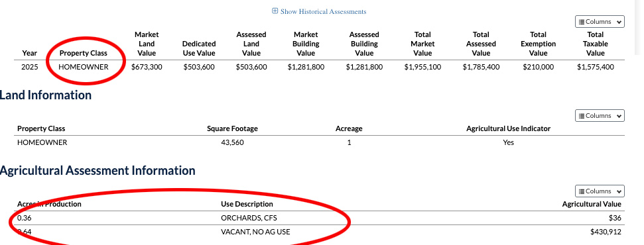This screenshot has width=644, height=245.
Task: Click Agricultural Use Indicator column header
Action: pos(509,128)
